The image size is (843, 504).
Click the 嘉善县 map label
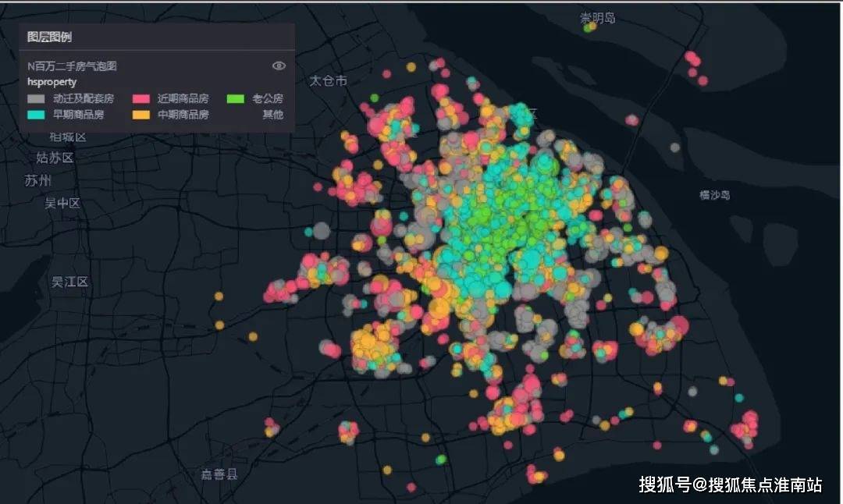click(219, 474)
